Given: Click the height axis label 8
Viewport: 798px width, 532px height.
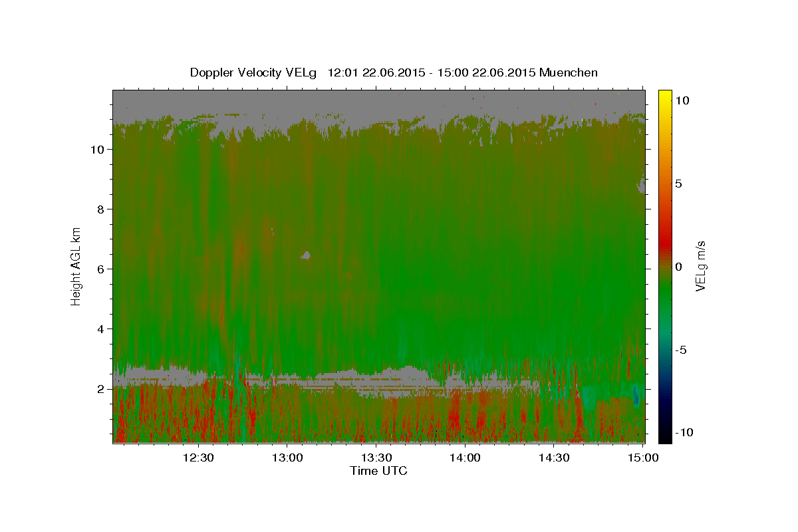Looking at the screenshot, I should (99, 209).
